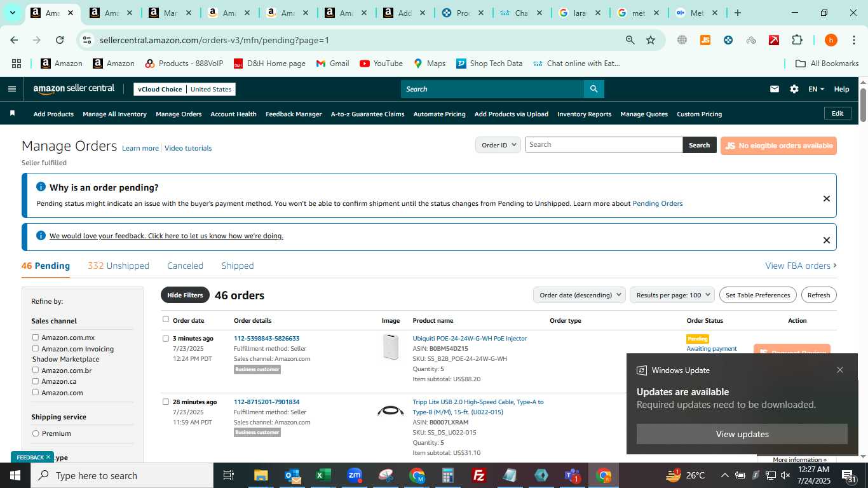
Task: Dismiss the 'Why is an order pending' banner
Action: (x=827, y=199)
